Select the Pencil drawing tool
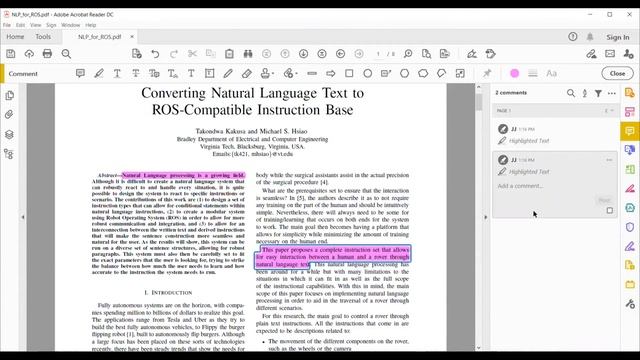The width and height of the screenshot is (640, 360). pyautogui.click(x=228, y=73)
